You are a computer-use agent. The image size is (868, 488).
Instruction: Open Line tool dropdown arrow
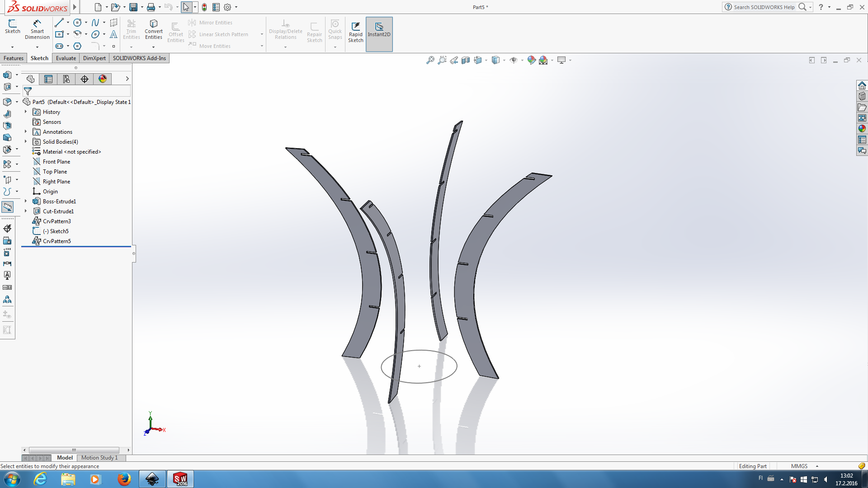(x=68, y=23)
